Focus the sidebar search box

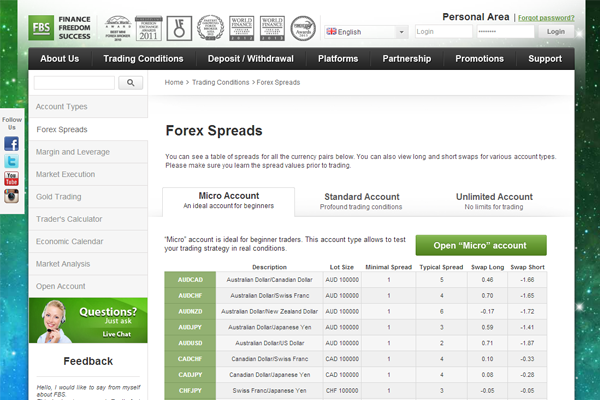point(74,83)
